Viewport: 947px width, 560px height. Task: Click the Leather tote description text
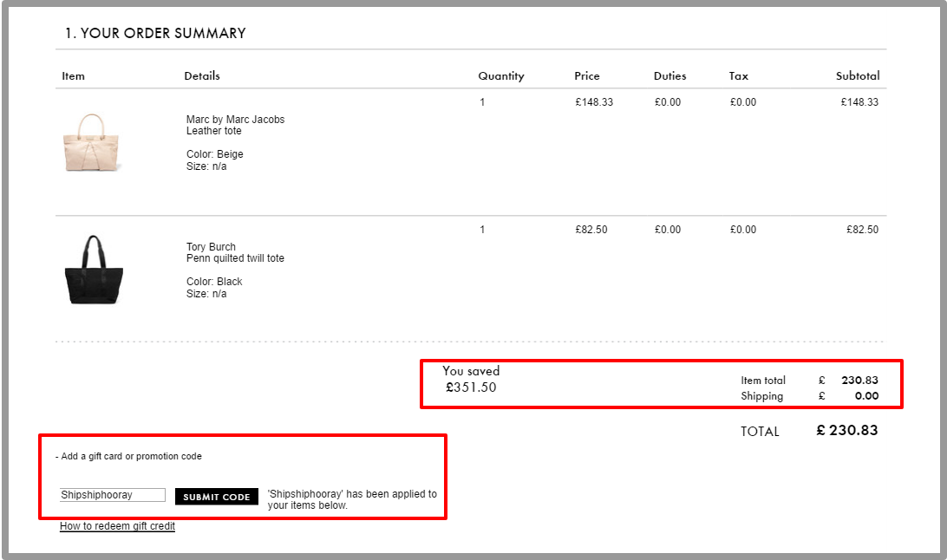pos(214,131)
